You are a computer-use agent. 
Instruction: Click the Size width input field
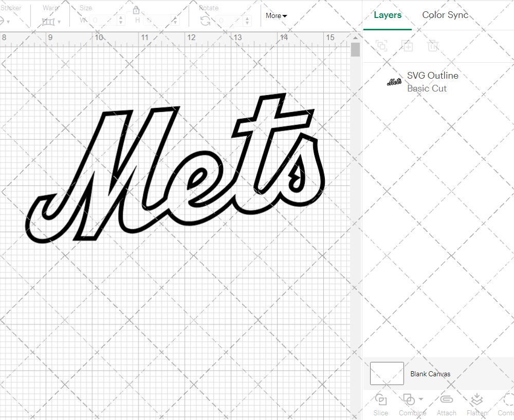103,21
